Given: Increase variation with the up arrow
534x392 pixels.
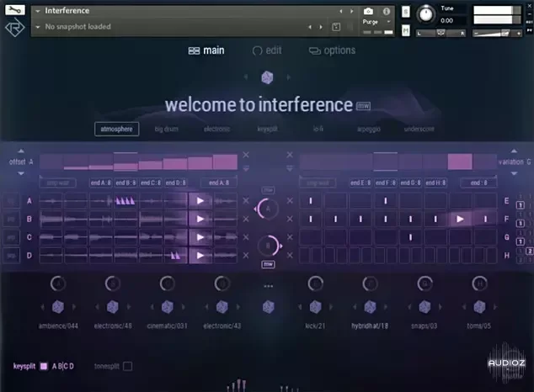Looking at the screenshot, I should coord(514,151).
